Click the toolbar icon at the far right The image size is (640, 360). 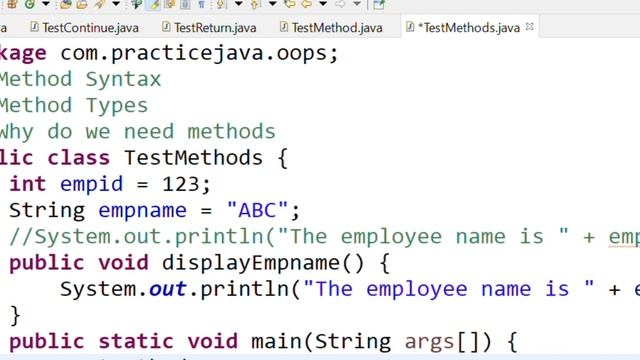pyautogui.click(x=379, y=4)
